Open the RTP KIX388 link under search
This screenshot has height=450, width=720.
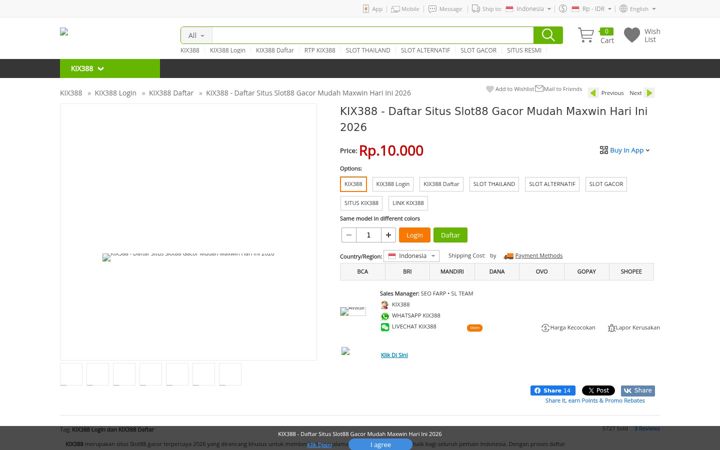tap(320, 51)
